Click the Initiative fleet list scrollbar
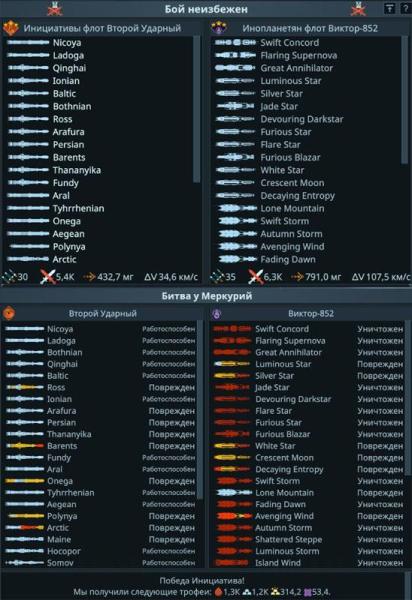The height and width of the screenshot is (600, 412). 197,109
